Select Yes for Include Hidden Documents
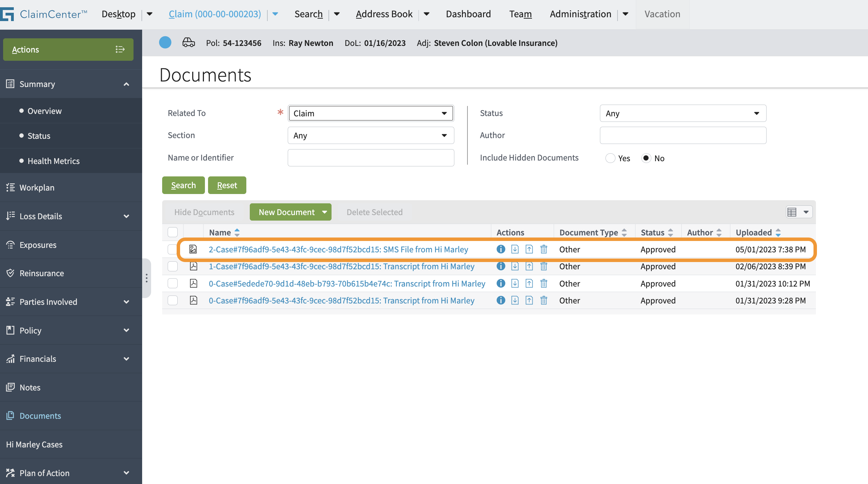Viewport: 868px width, 484px height. [610, 158]
